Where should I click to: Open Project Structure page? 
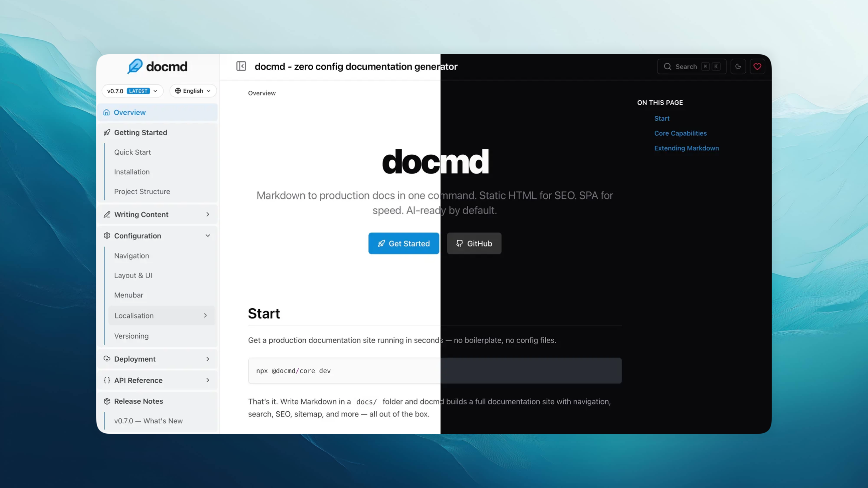(x=142, y=191)
